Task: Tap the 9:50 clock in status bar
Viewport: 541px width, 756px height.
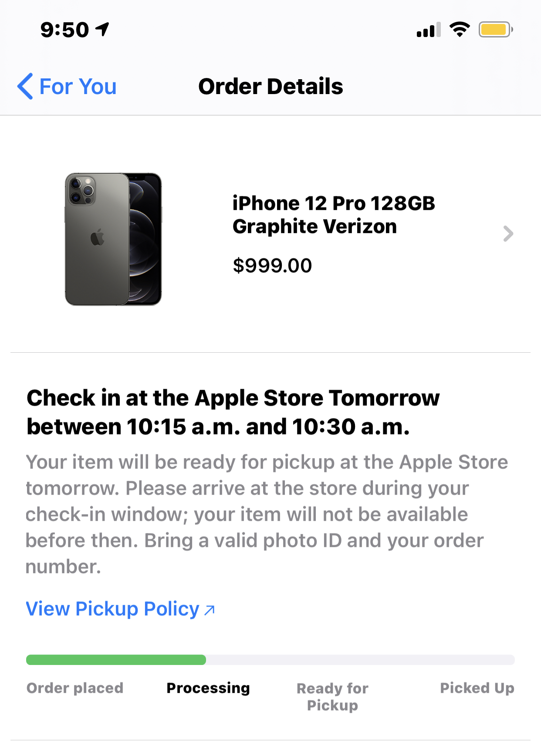Action: tap(64, 30)
